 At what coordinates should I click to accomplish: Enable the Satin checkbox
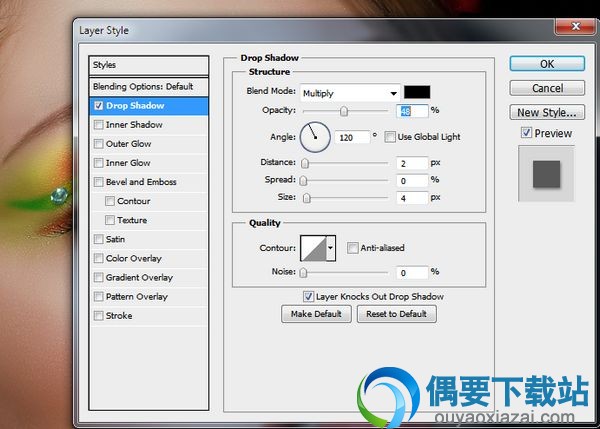[x=99, y=239]
